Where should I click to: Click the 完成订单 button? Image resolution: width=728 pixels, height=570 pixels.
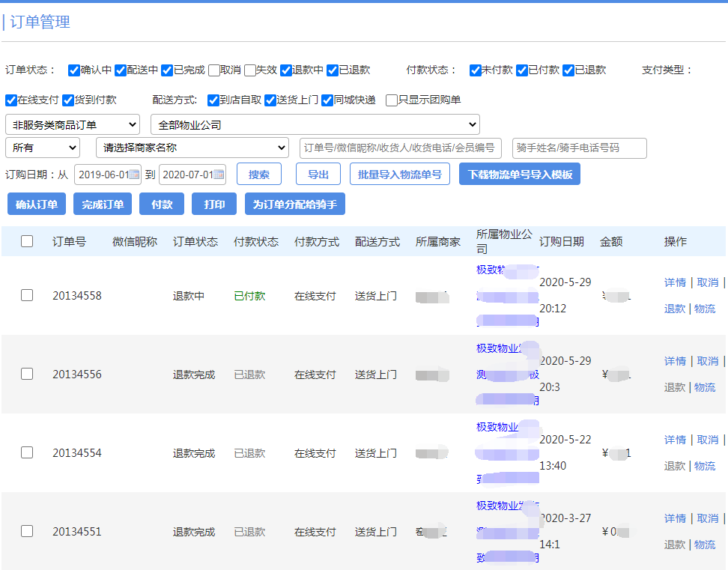point(103,204)
